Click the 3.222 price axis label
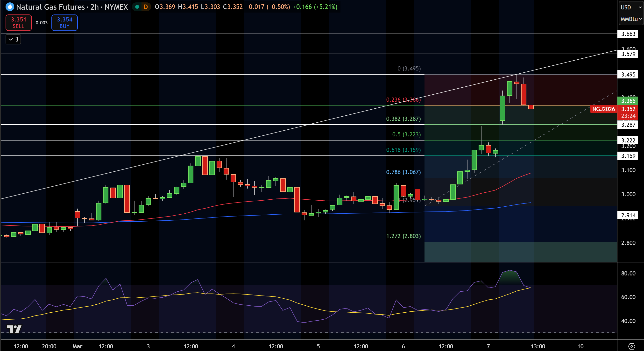Screen dimensions: 644x351 click(628, 140)
